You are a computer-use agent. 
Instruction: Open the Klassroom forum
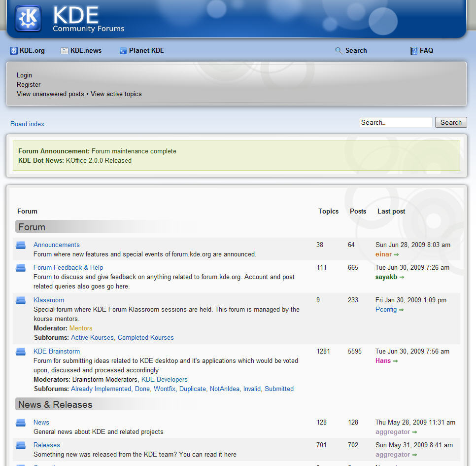(x=49, y=300)
